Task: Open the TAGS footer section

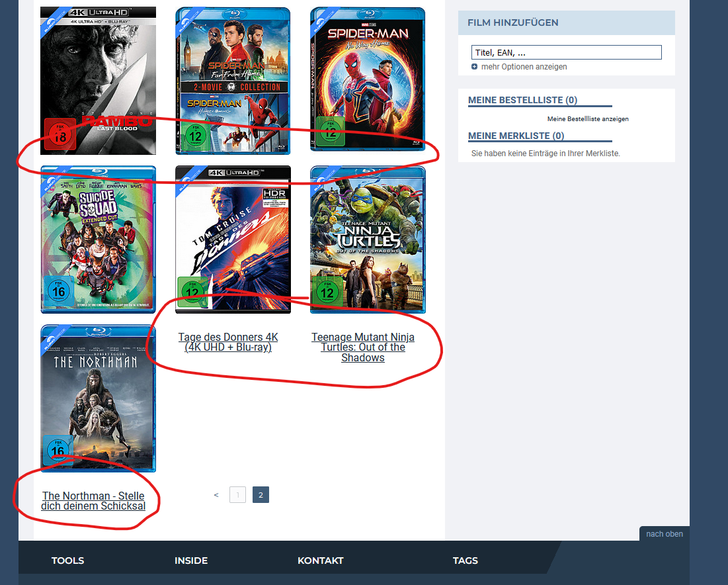Action: [465, 561]
